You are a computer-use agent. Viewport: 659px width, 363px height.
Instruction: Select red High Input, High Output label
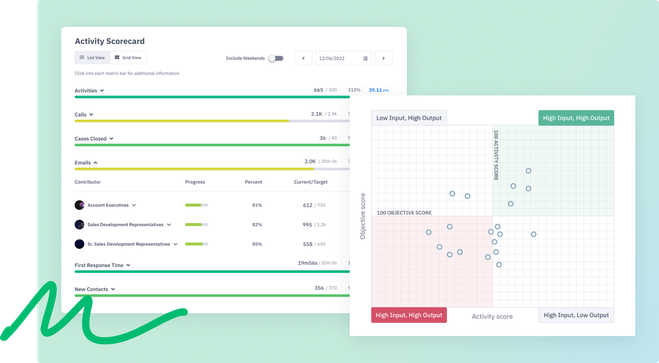click(409, 315)
